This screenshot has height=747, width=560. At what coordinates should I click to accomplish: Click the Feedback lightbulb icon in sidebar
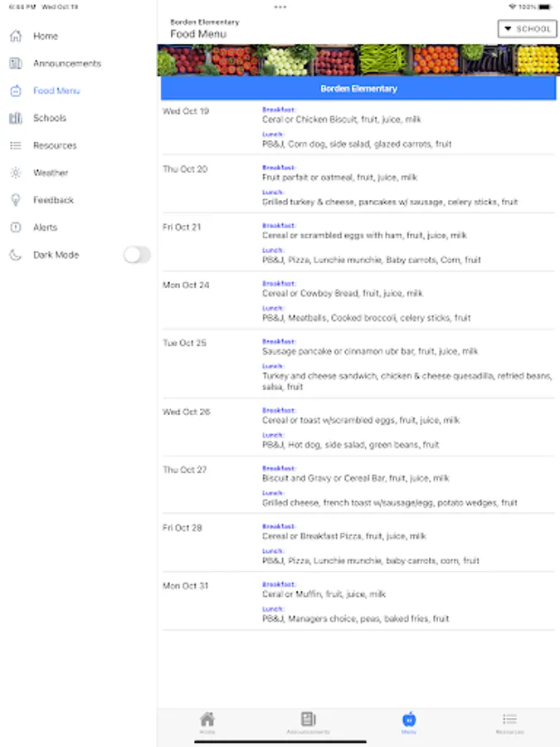[15, 200]
